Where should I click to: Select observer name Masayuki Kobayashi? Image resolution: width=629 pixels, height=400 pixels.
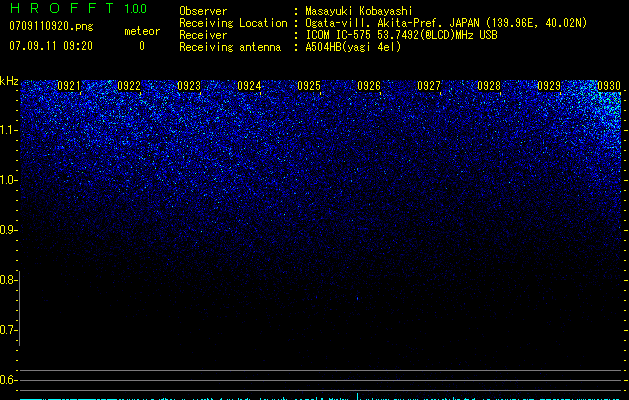click(x=359, y=11)
